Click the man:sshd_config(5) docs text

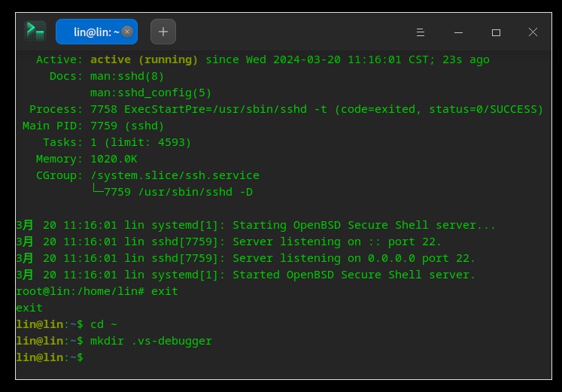[x=150, y=93]
